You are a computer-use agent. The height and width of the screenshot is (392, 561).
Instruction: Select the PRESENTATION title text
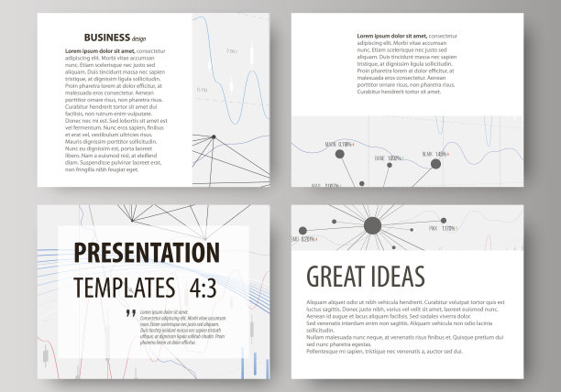point(147,252)
